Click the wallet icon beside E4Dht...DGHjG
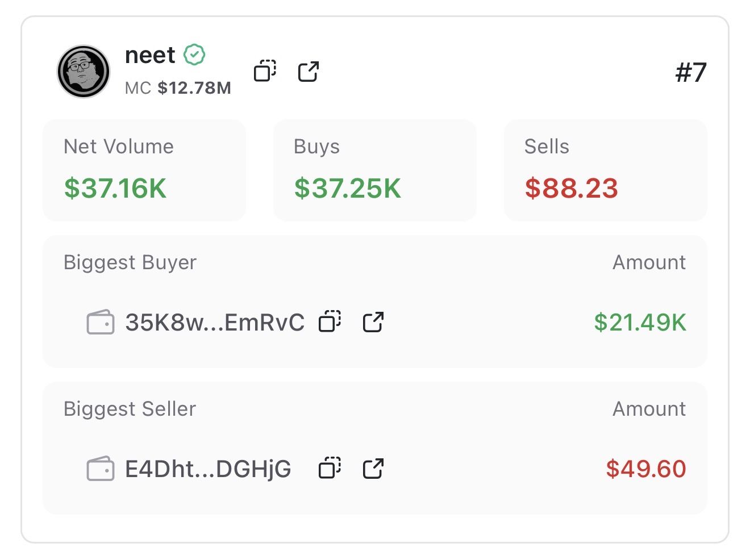Screen dimensions: 750x560 (100, 469)
